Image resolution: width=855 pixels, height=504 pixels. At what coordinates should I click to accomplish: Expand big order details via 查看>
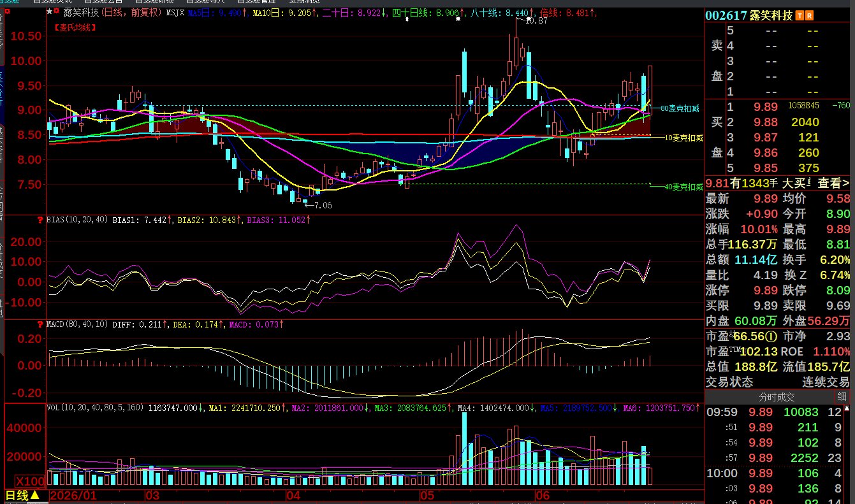coord(833,184)
